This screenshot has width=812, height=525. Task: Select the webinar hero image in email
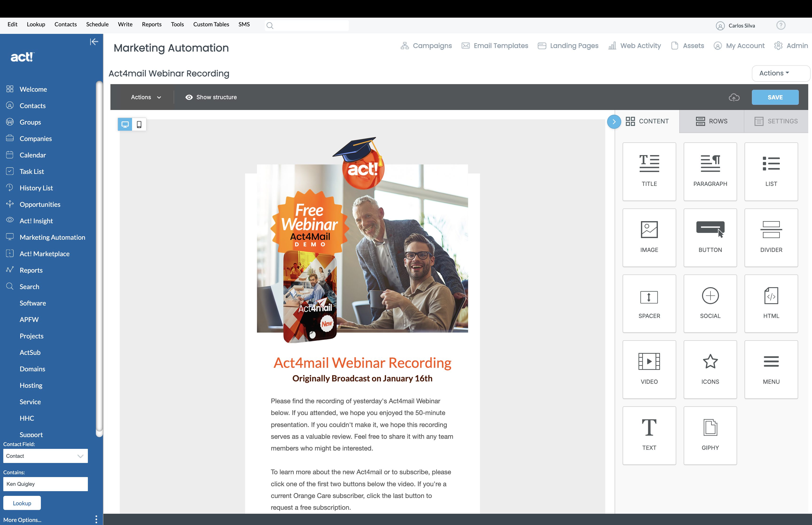click(x=362, y=240)
